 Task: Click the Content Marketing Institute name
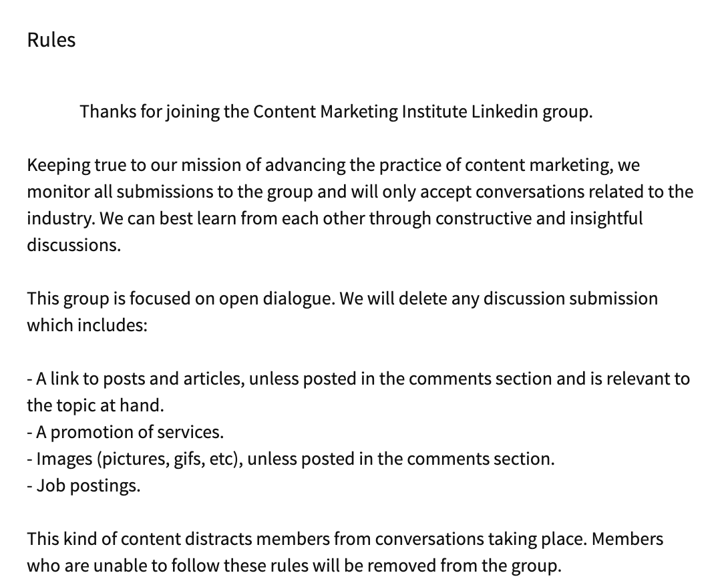click(x=360, y=112)
